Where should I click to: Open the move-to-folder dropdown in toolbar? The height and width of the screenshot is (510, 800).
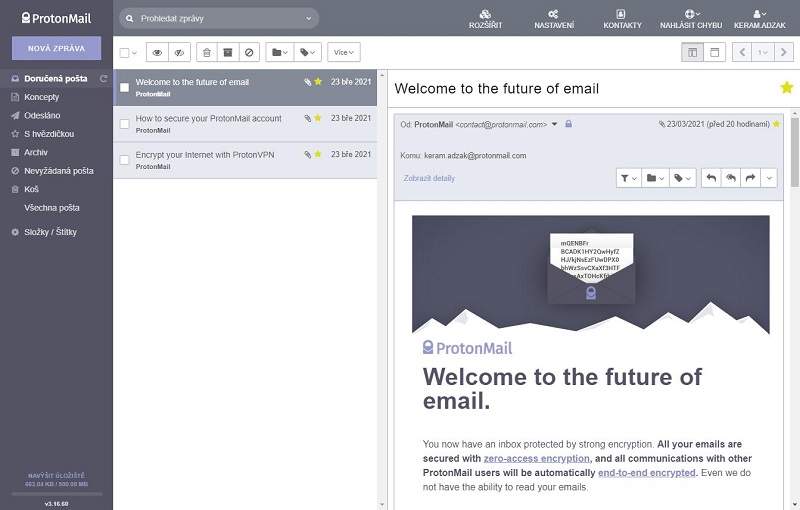coord(280,52)
